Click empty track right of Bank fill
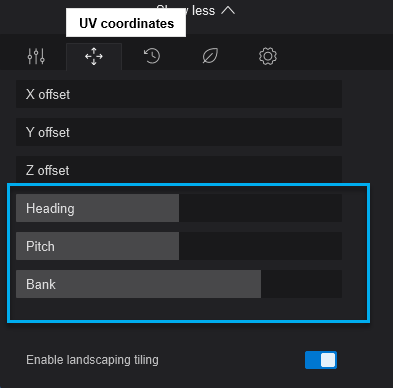 pyautogui.click(x=301, y=284)
